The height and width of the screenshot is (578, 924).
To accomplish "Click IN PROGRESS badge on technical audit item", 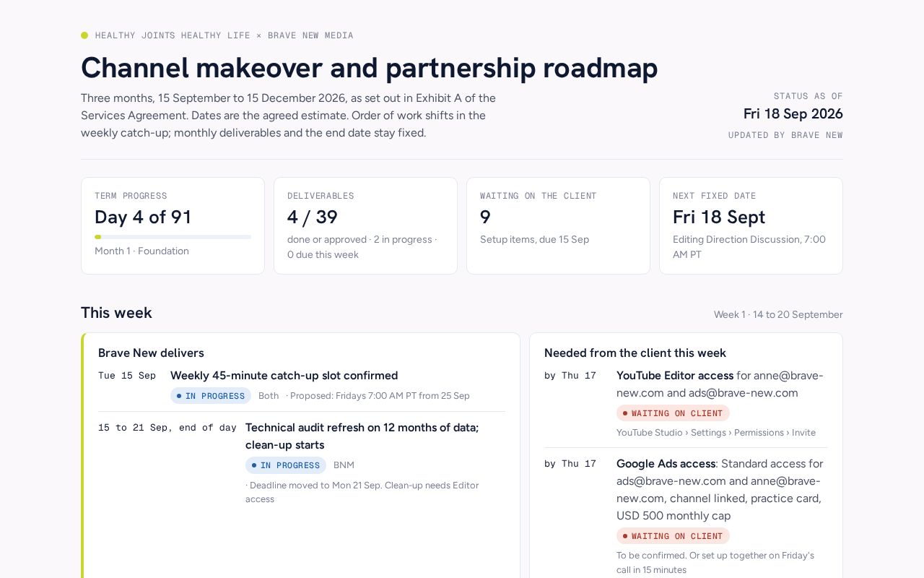I will (286, 465).
